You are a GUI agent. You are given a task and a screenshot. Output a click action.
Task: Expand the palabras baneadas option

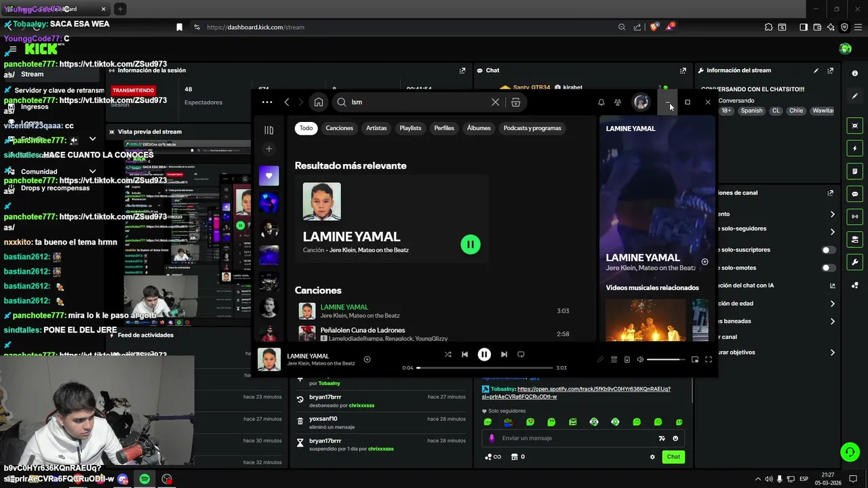coord(832,321)
